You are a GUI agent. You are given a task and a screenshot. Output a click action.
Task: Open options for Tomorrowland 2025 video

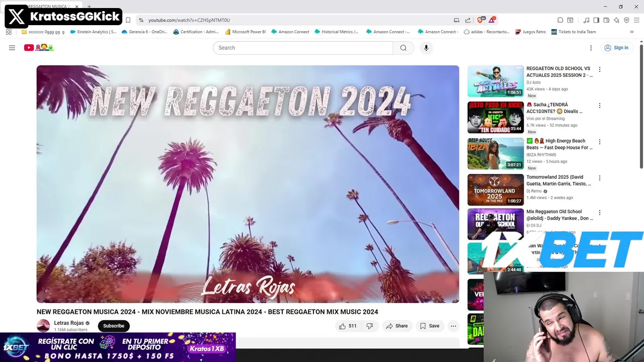click(599, 178)
